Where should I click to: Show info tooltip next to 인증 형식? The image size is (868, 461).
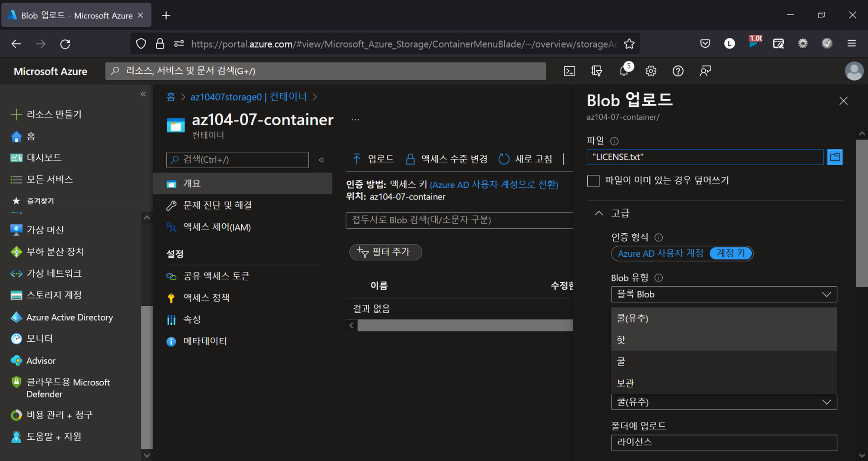[658, 237]
